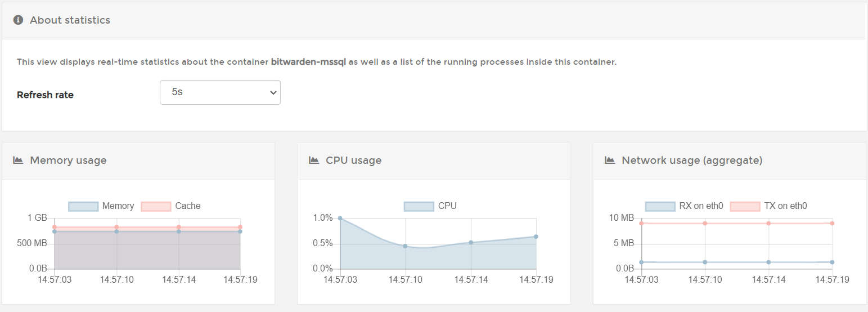Select the CPU point at 14:57:03

tap(340, 219)
